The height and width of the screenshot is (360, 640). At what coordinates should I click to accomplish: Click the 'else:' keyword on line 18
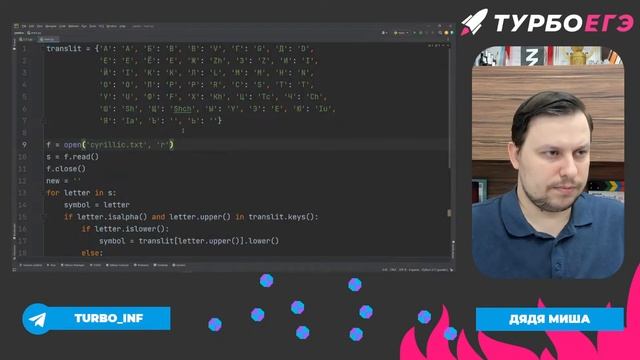click(92, 253)
